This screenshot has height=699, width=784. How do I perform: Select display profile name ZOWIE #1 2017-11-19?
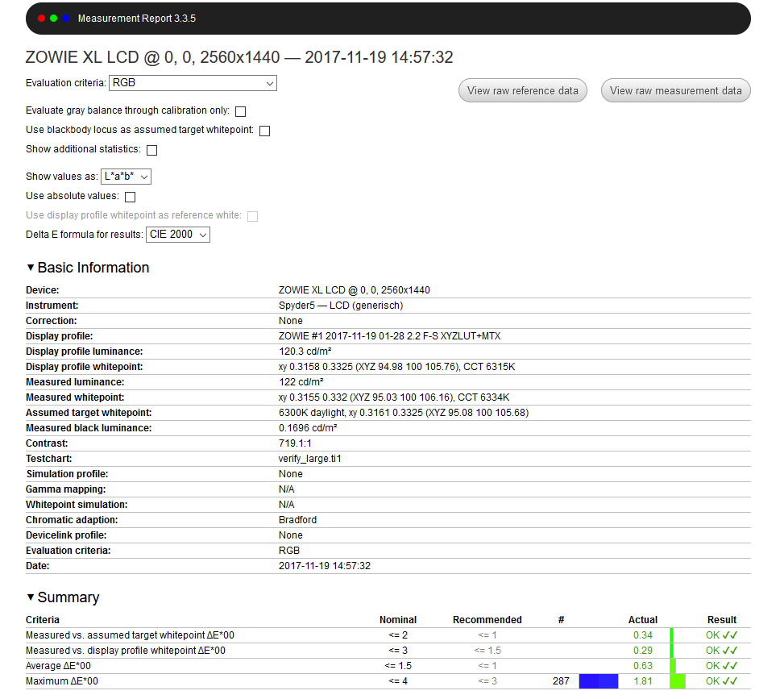pos(389,336)
